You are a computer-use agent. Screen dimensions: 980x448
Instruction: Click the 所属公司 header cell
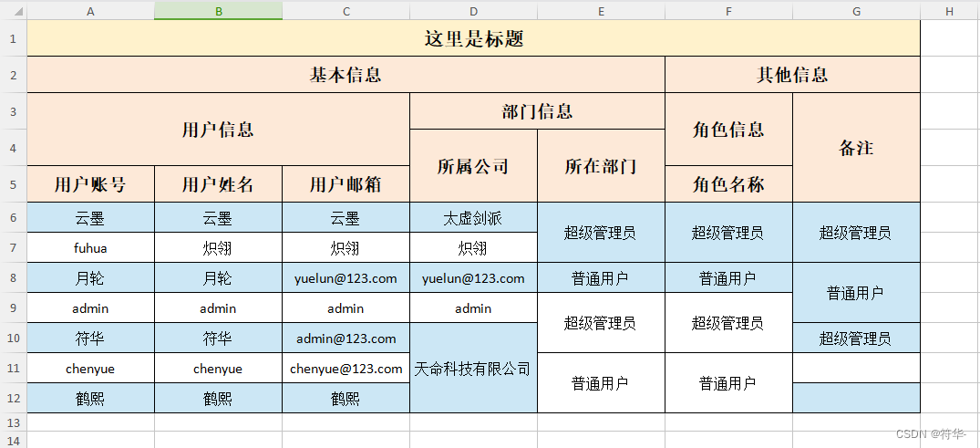tap(473, 166)
